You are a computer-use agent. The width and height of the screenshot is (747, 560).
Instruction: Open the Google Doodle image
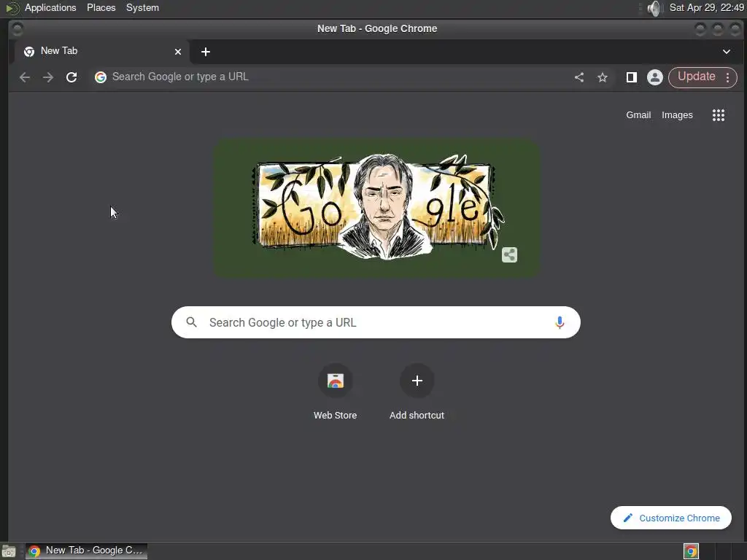click(376, 208)
